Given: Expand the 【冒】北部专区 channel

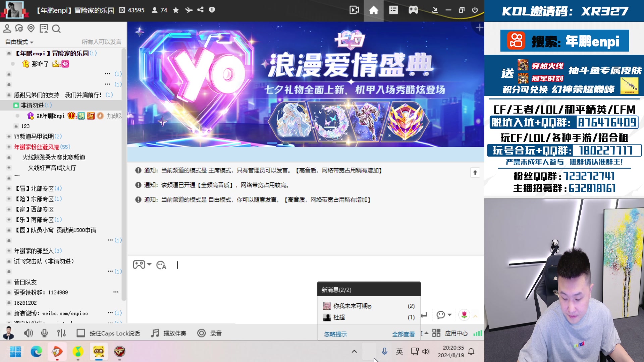Looking at the screenshot, I should pyautogui.click(x=9, y=188).
